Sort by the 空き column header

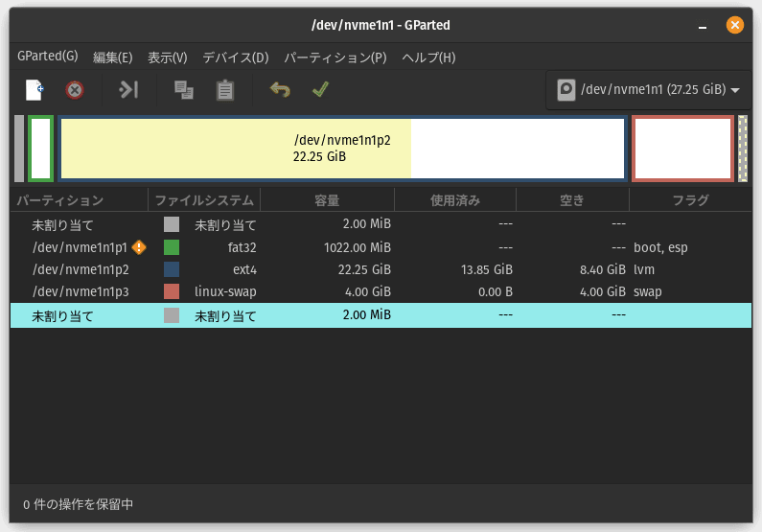(x=572, y=200)
